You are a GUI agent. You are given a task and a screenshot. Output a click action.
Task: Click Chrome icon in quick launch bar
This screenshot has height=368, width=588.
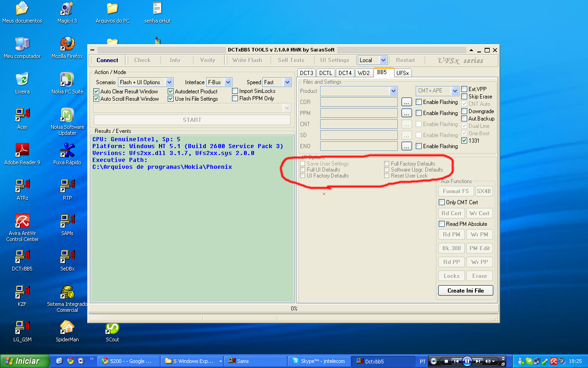click(x=70, y=361)
